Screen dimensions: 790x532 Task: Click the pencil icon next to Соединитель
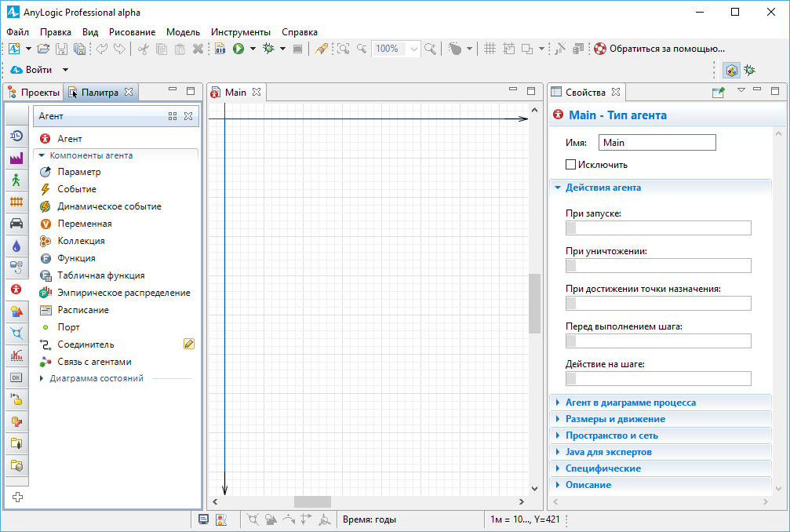point(189,344)
